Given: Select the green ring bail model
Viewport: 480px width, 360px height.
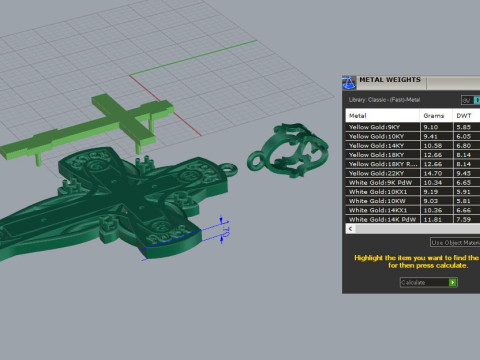Looking at the screenshot, I should pyautogui.click(x=287, y=150).
